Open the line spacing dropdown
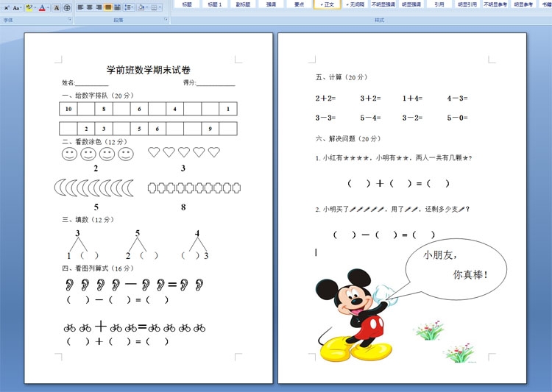This screenshot has width=552, height=392. click(x=129, y=7)
